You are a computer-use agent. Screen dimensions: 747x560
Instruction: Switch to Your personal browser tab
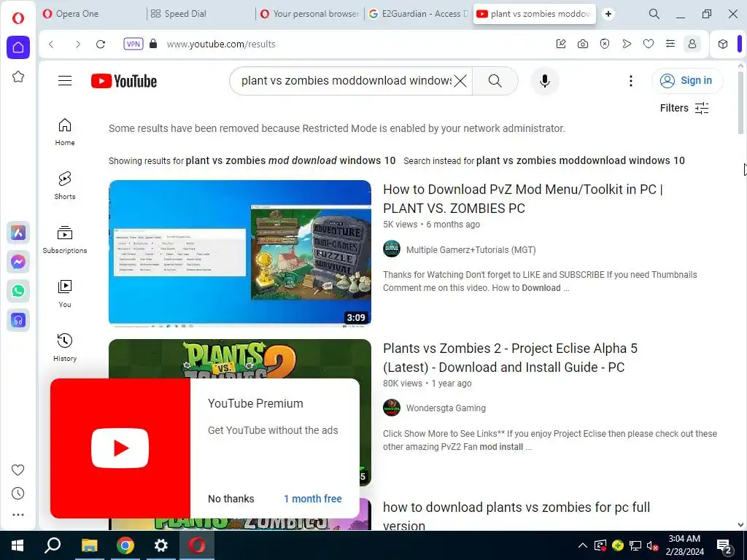(x=309, y=14)
